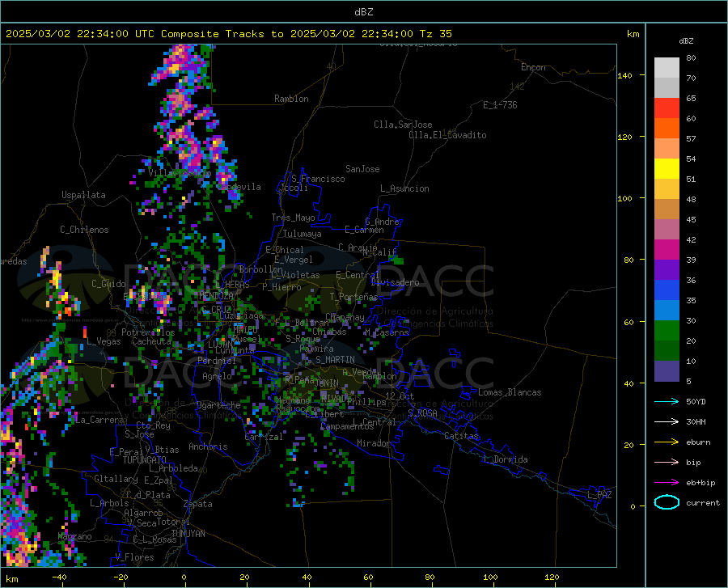Select the C_Chilenos map label
728x588 pixels.
[x=84, y=229]
